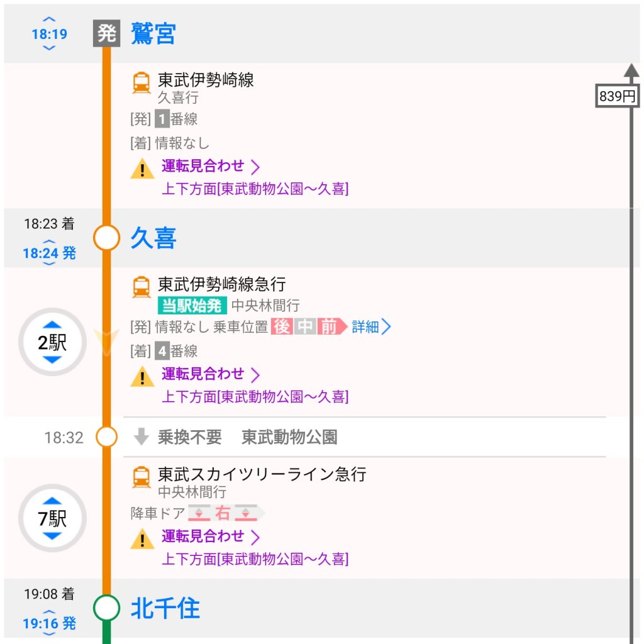Open 運転見合わせ alert under スカイツリーライン急行

[203, 536]
